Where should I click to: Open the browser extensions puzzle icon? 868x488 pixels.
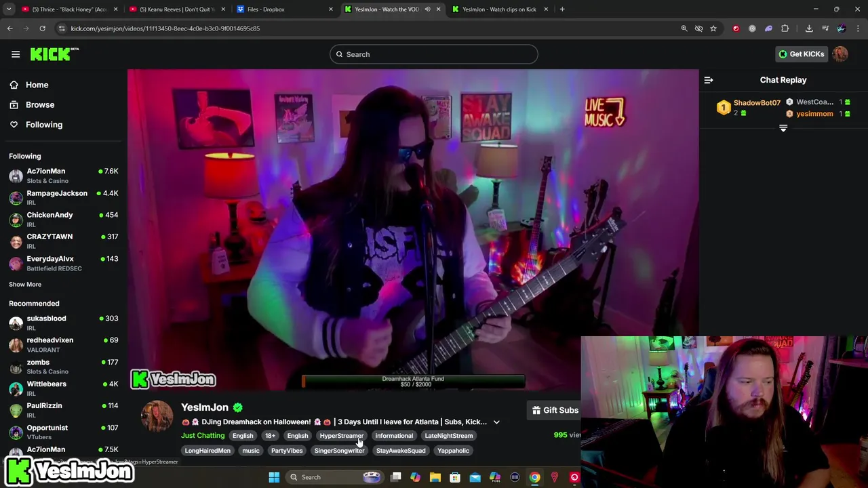(785, 28)
